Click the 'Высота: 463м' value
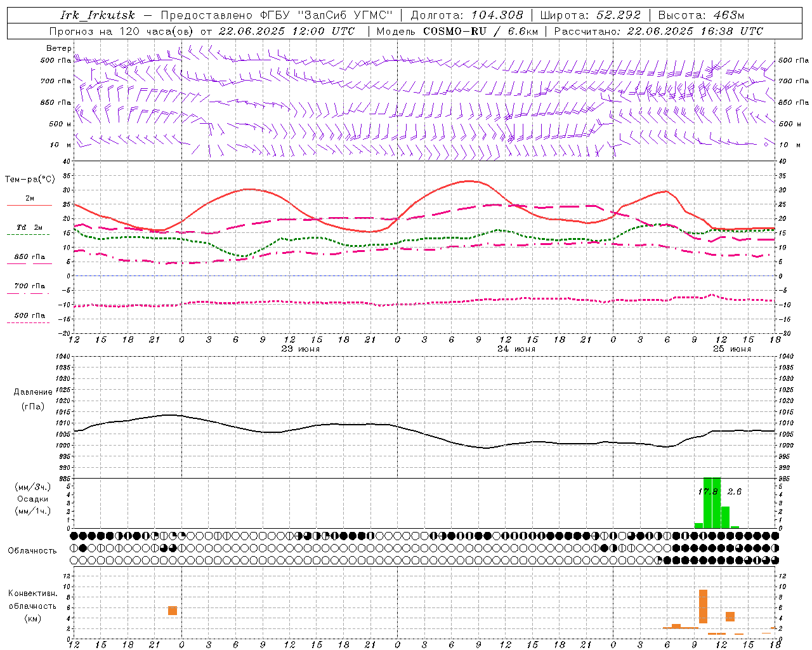The width and height of the screenshot is (812, 650). pos(701,15)
